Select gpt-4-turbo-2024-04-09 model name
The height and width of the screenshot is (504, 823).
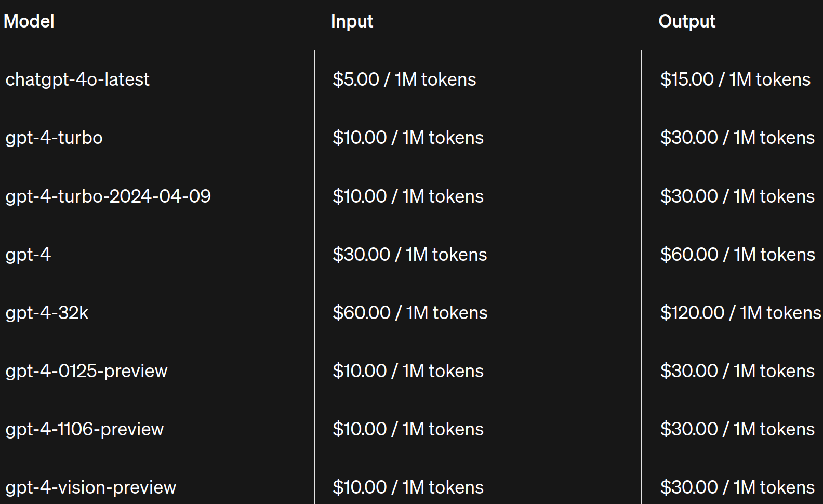[x=108, y=196]
